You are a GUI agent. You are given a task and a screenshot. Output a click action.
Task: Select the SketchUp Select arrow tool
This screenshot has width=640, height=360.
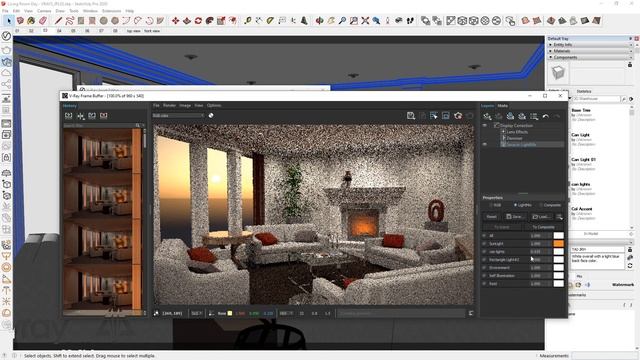coord(9,20)
